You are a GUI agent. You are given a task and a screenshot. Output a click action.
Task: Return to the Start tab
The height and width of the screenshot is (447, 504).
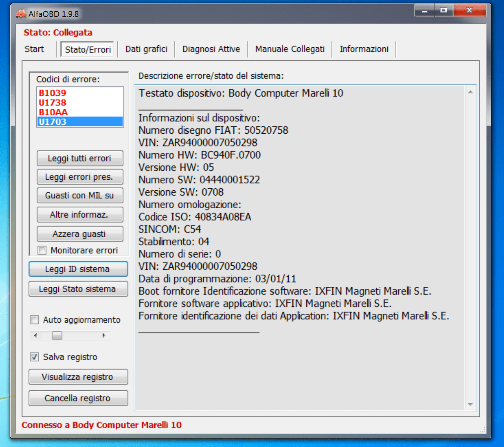pyautogui.click(x=34, y=49)
